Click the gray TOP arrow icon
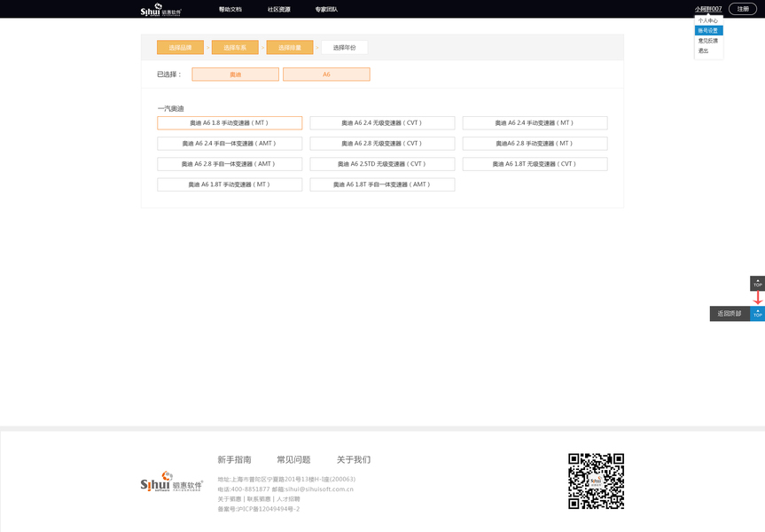 (x=757, y=283)
